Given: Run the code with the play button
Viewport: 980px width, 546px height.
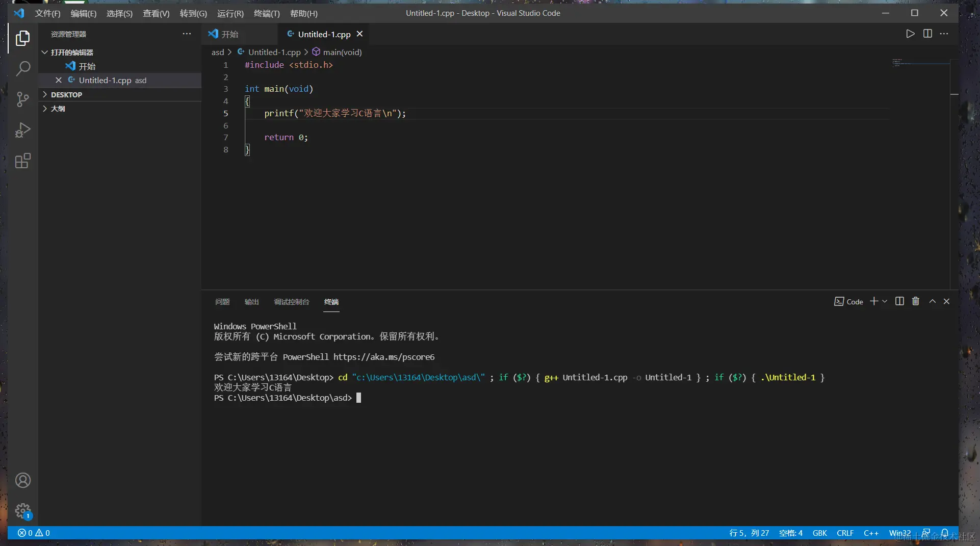Looking at the screenshot, I should (910, 34).
